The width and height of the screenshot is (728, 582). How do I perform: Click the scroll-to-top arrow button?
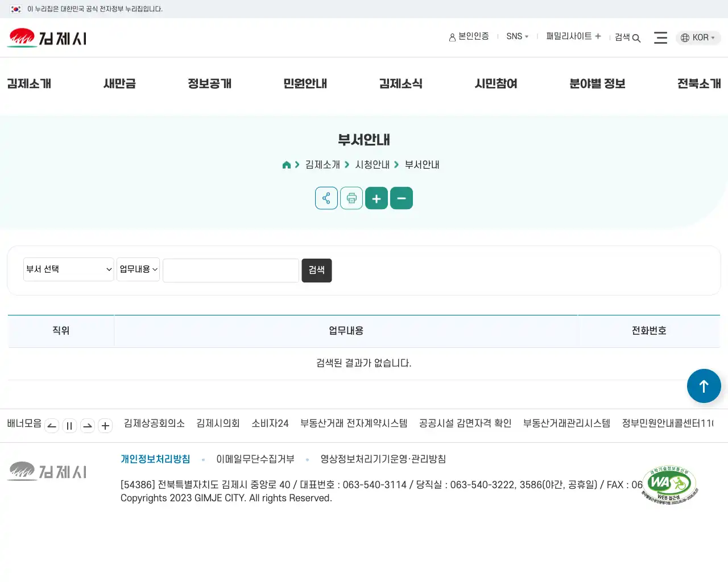click(704, 386)
